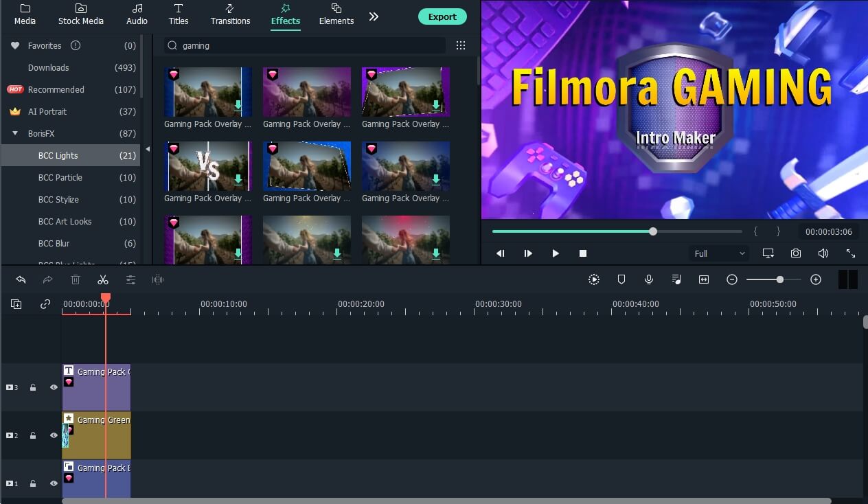Select the purple-framed overlay thumbnail in top row
Screen dimensions: 868x504
pos(406,92)
